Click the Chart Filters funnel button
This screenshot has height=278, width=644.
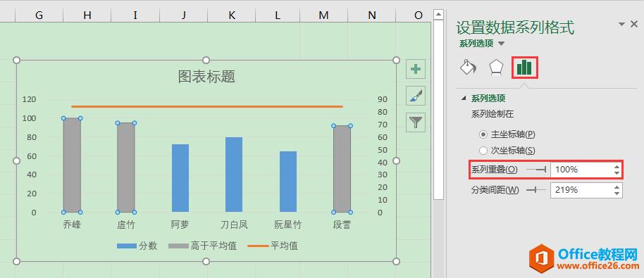click(416, 122)
